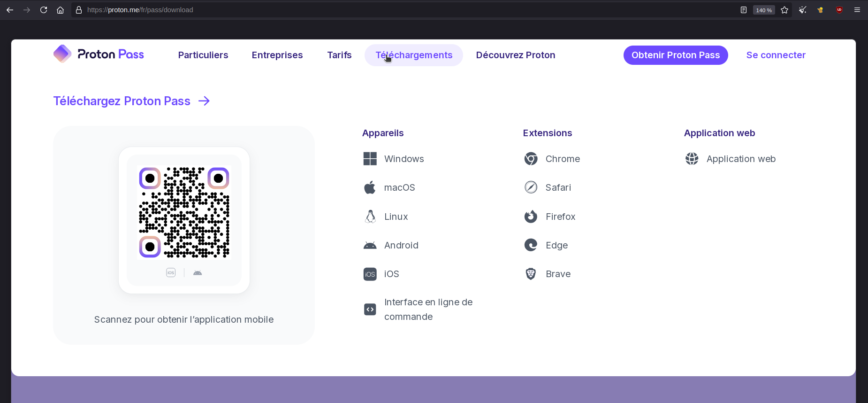
Task: Get the Safari extension link
Action: tap(558, 187)
